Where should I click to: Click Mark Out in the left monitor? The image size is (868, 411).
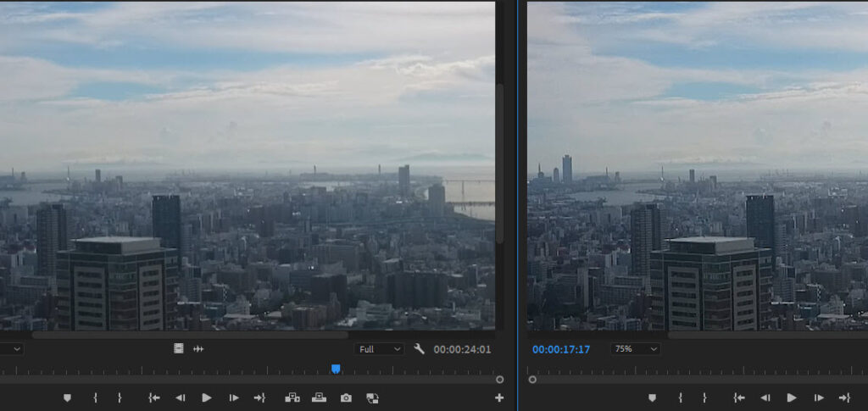(120, 397)
